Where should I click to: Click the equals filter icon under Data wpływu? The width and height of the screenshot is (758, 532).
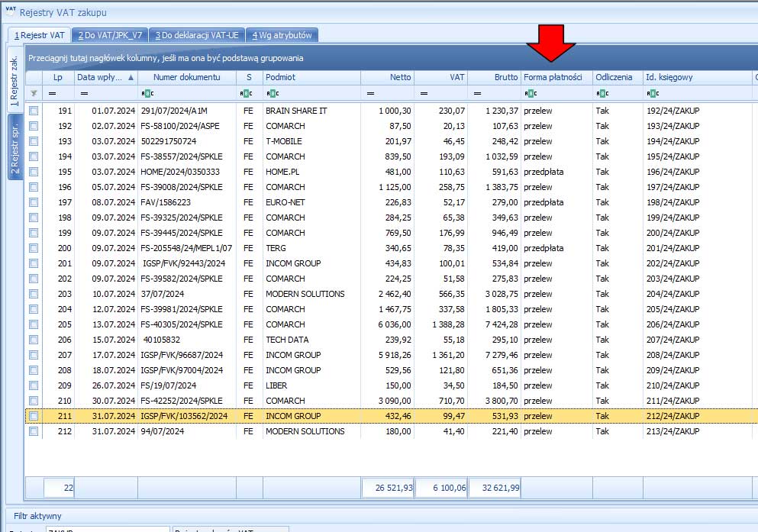(x=84, y=93)
